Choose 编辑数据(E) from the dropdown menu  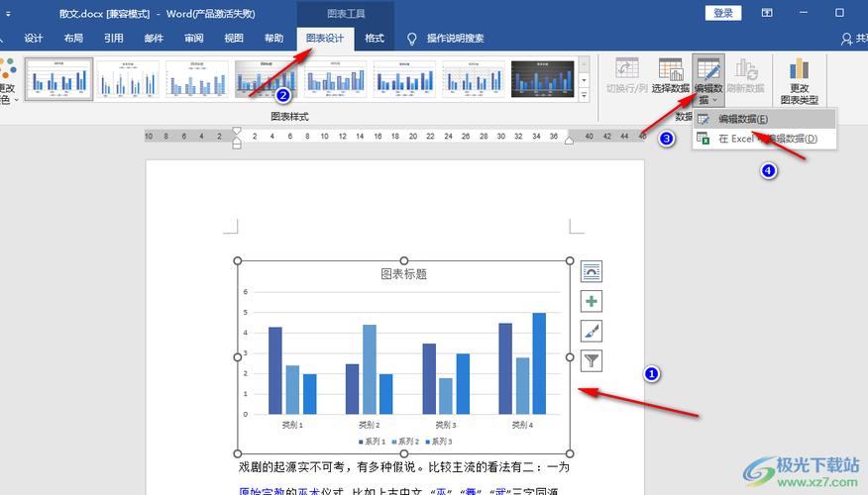click(764, 119)
